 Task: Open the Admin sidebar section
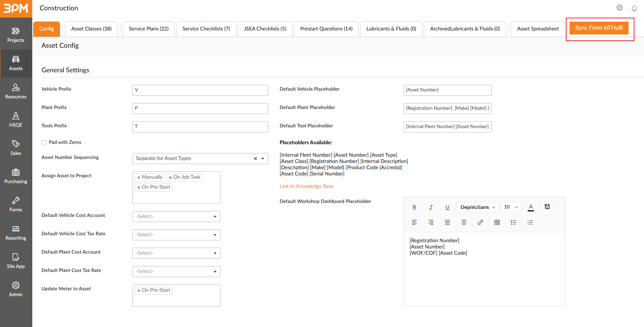[x=16, y=290]
